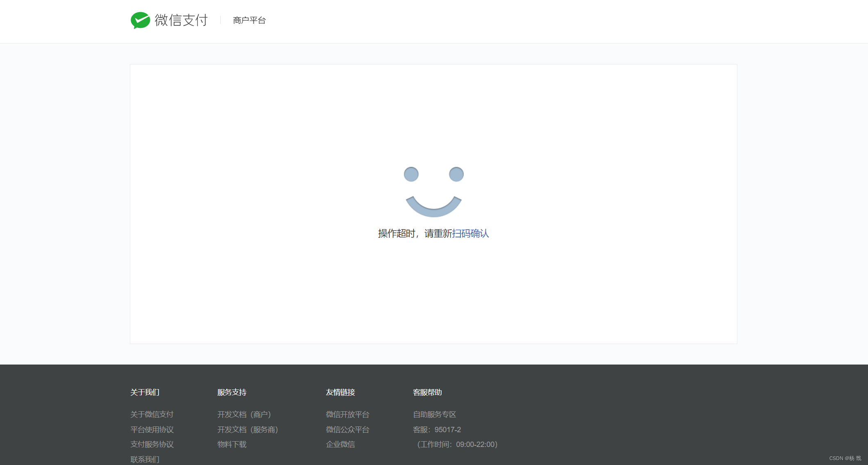
Task: Open 开发文档（商户） developer docs
Action: (244, 414)
